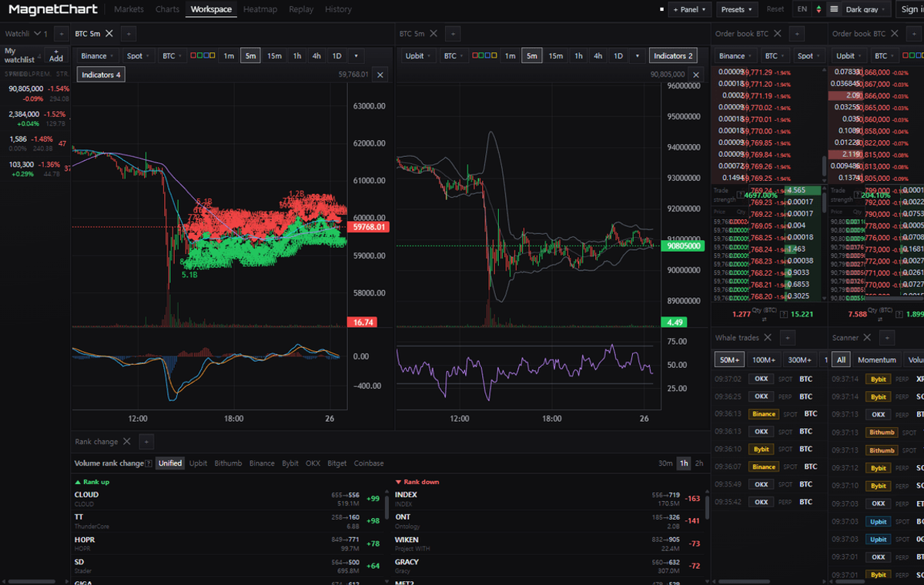Click the Sign in button

912,9
